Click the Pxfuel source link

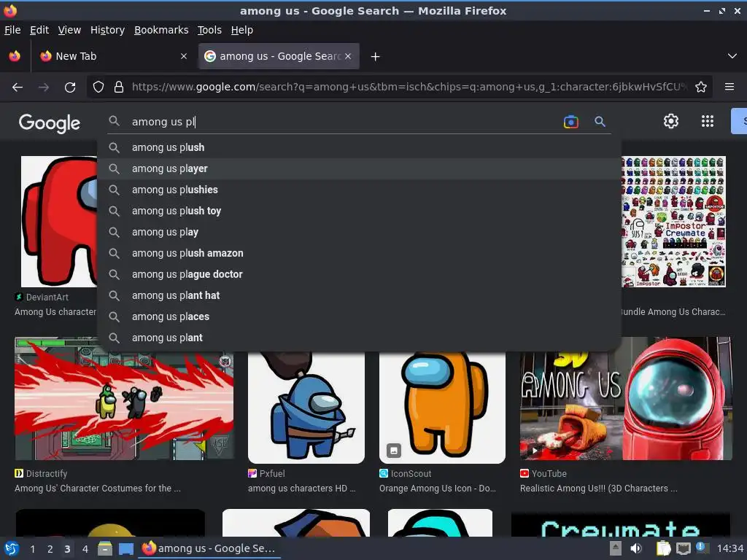tap(266, 474)
